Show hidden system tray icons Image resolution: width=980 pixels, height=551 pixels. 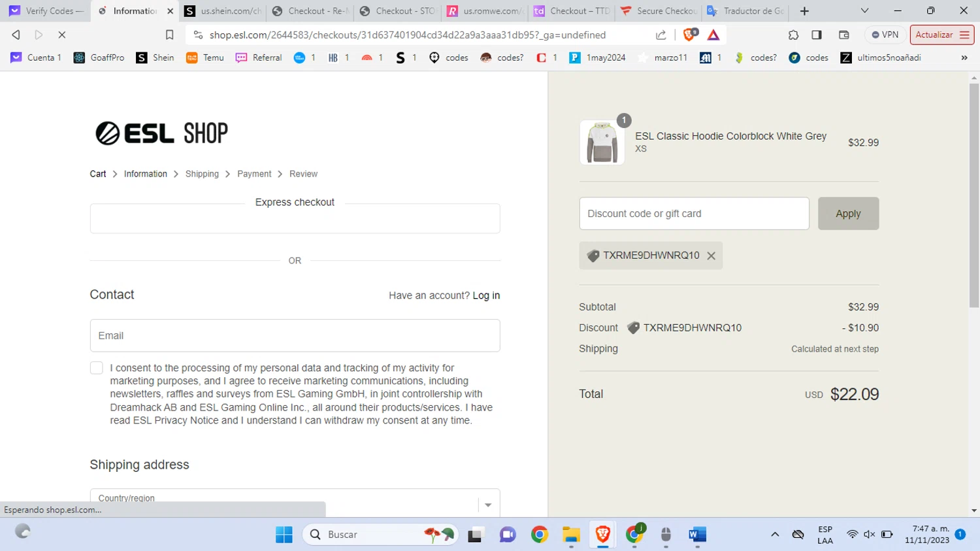click(x=775, y=535)
